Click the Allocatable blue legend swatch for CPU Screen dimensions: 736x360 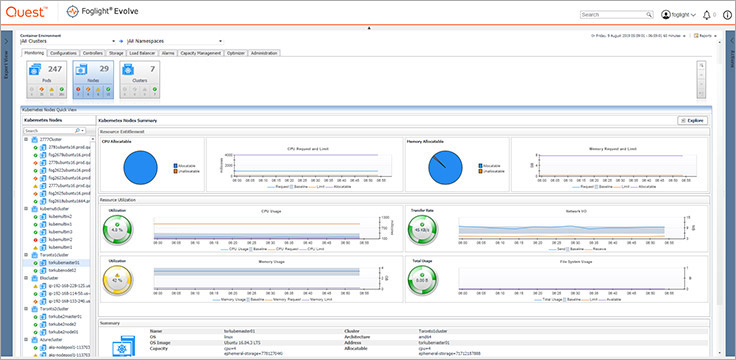176,166
